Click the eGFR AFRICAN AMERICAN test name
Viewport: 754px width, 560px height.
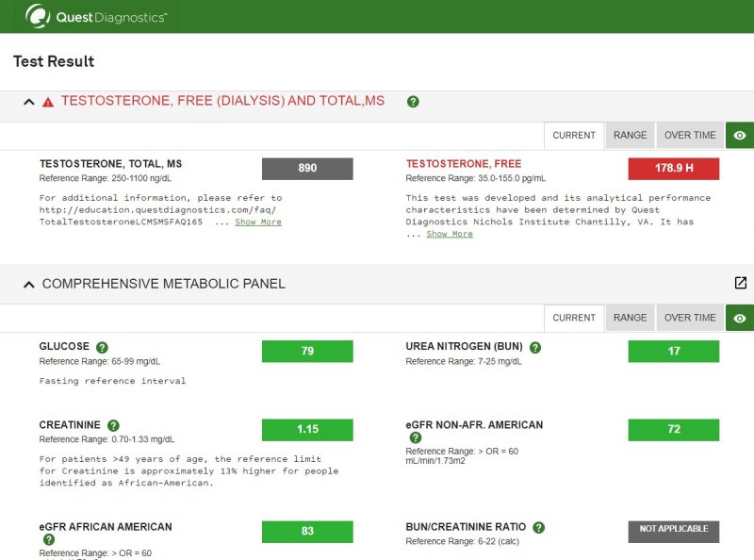pos(106,527)
